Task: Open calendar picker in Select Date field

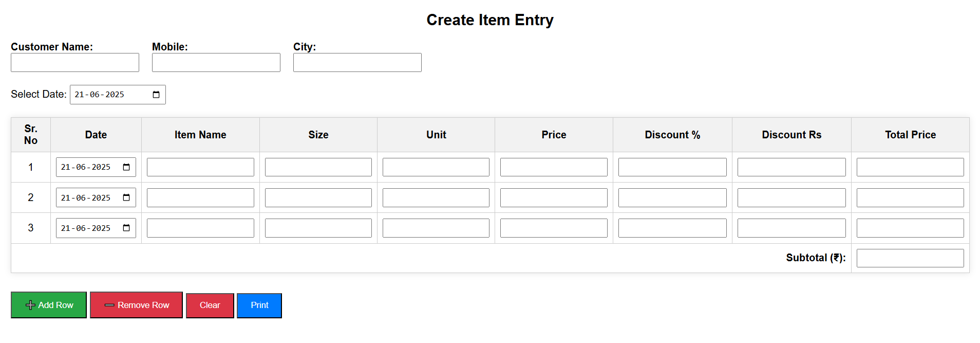Action: pos(156,95)
